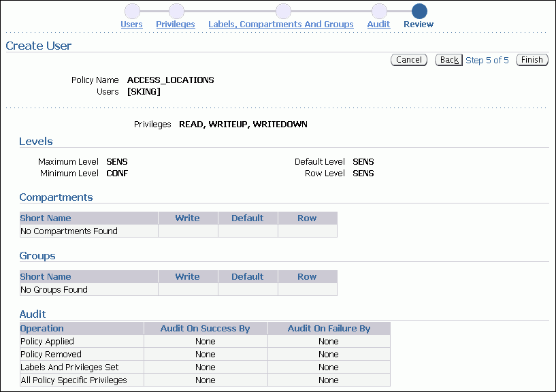Go to the Users step link
The image size is (556, 392).
[x=132, y=24]
